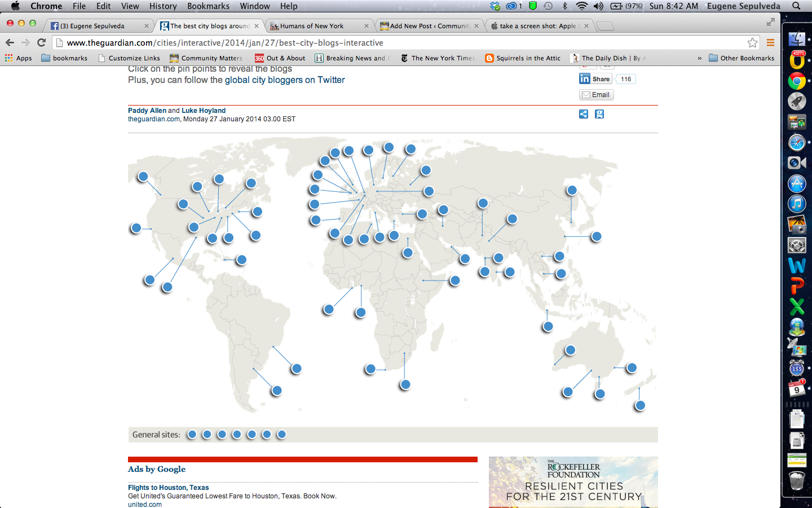
Task: Click the Chrome reload page icon
Action: coord(41,42)
